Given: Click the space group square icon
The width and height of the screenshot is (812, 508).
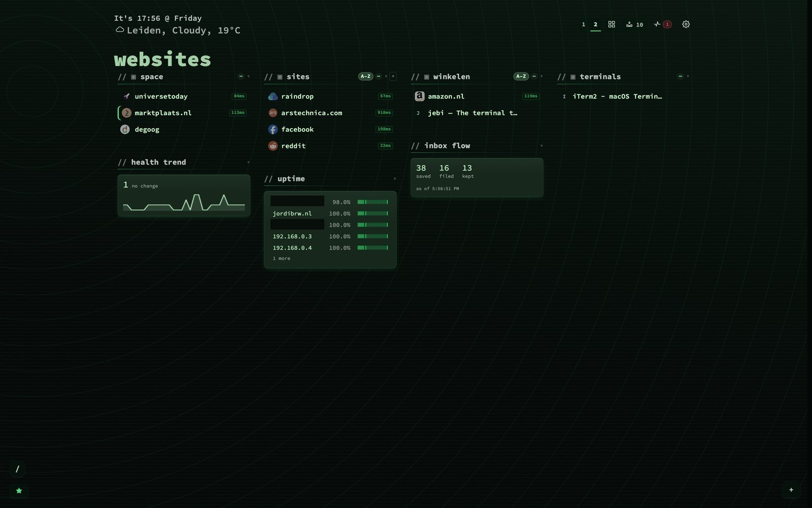Looking at the screenshot, I should tap(133, 77).
